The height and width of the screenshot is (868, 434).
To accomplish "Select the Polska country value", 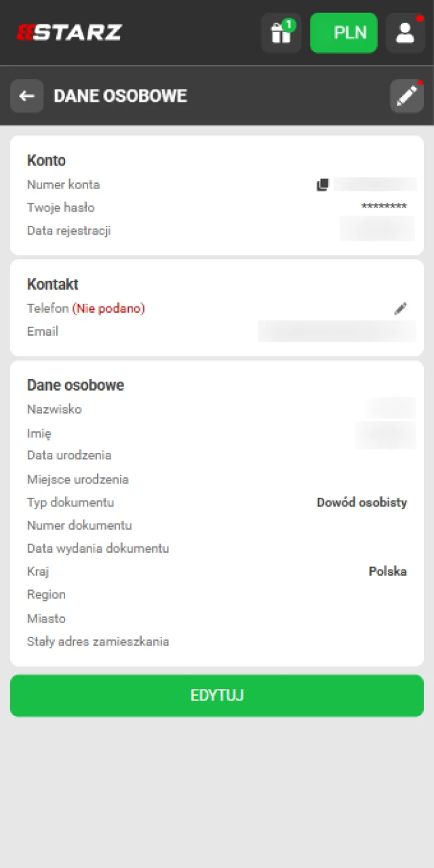I will (x=388, y=572).
